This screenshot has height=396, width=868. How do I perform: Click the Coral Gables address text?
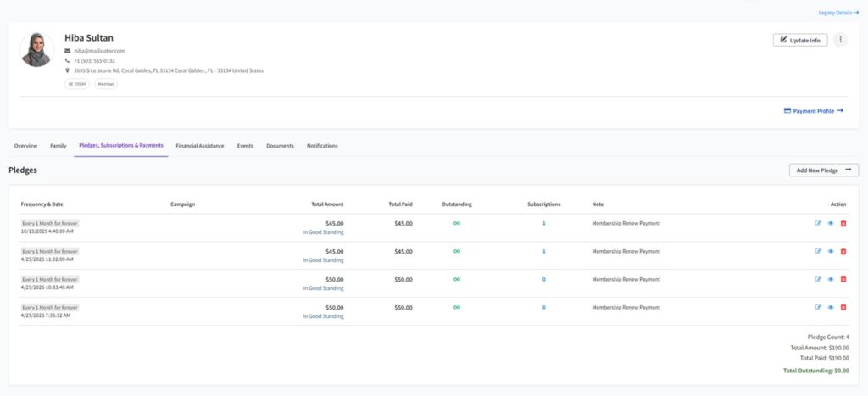click(169, 70)
